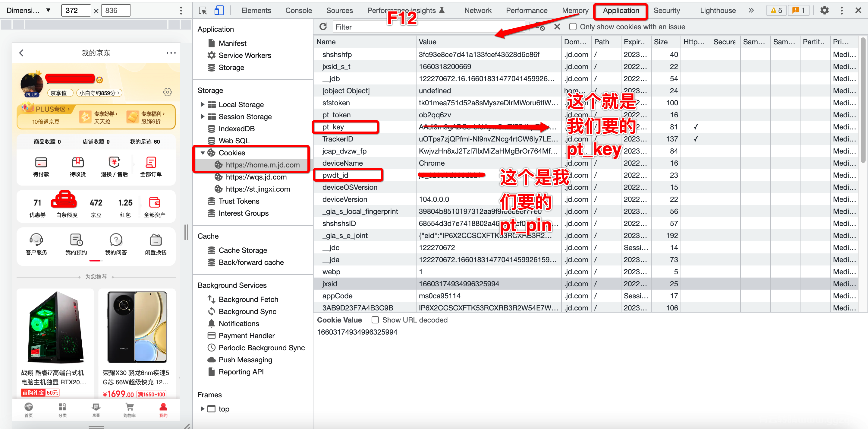868x429 pixels.
Task: Expand the top frame node
Action: [x=203, y=409]
